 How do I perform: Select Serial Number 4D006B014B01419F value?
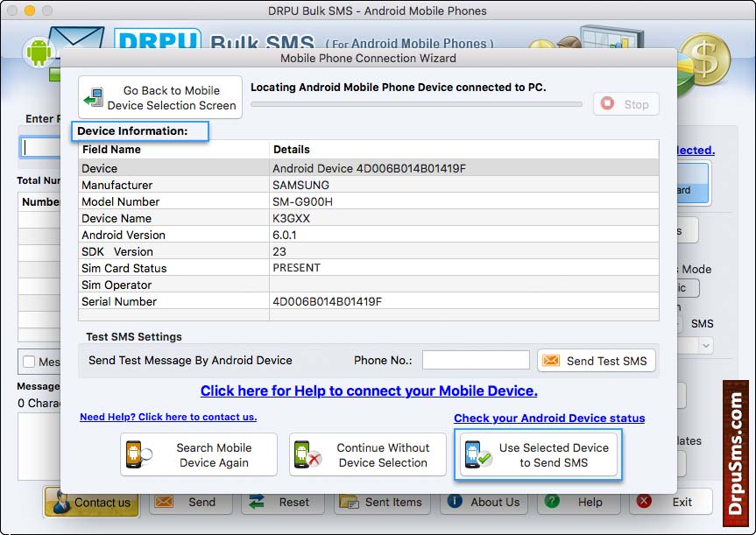tap(328, 302)
